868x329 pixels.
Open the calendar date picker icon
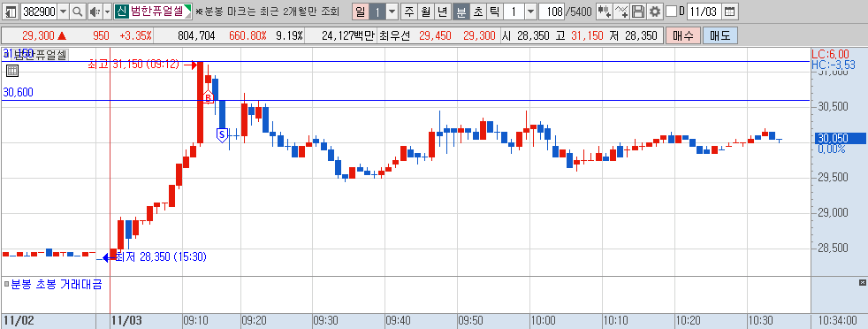point(730,11)
